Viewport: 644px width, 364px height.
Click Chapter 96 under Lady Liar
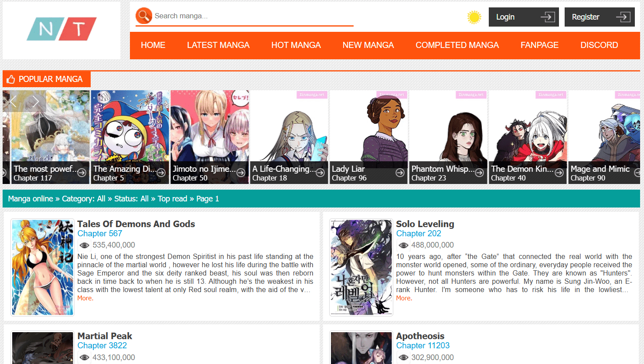[349, 178]
